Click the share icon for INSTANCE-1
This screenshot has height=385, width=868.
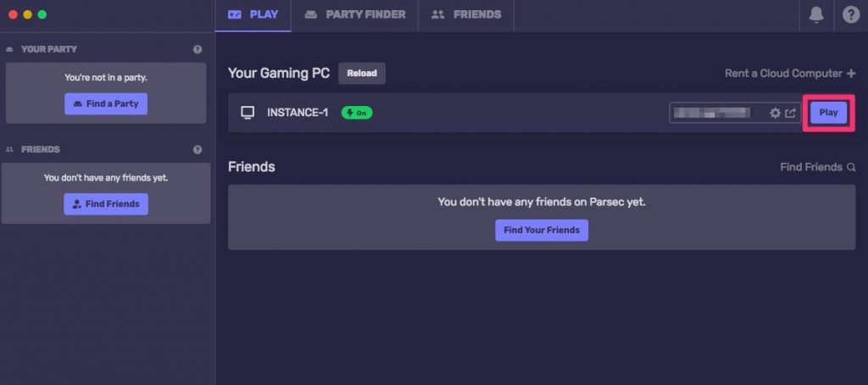point(791,113)
